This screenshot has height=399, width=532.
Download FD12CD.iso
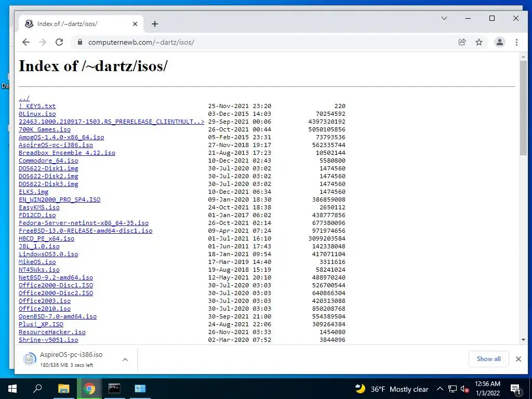coord(37,216)
